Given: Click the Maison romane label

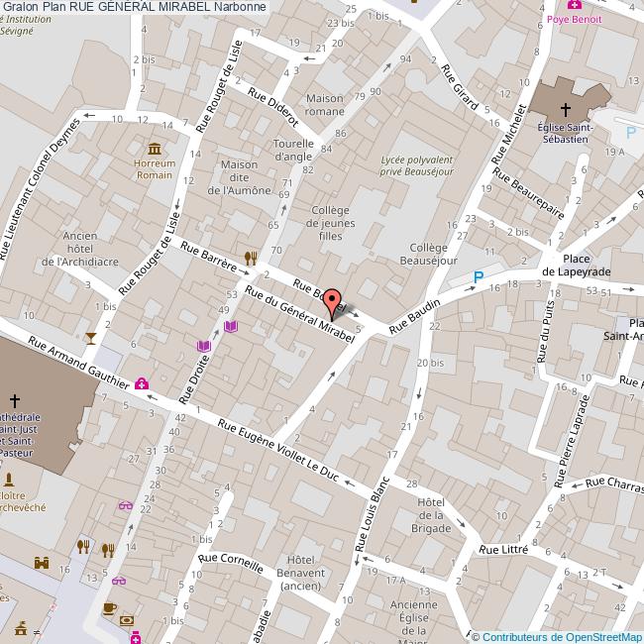Looking at the screenshot, I should tap(324, 105).
